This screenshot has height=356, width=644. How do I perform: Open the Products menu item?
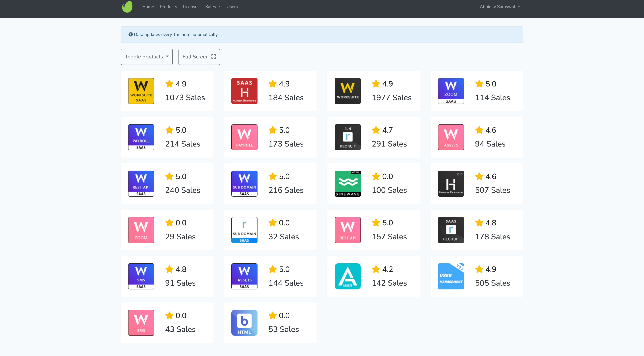coord(168,7)
